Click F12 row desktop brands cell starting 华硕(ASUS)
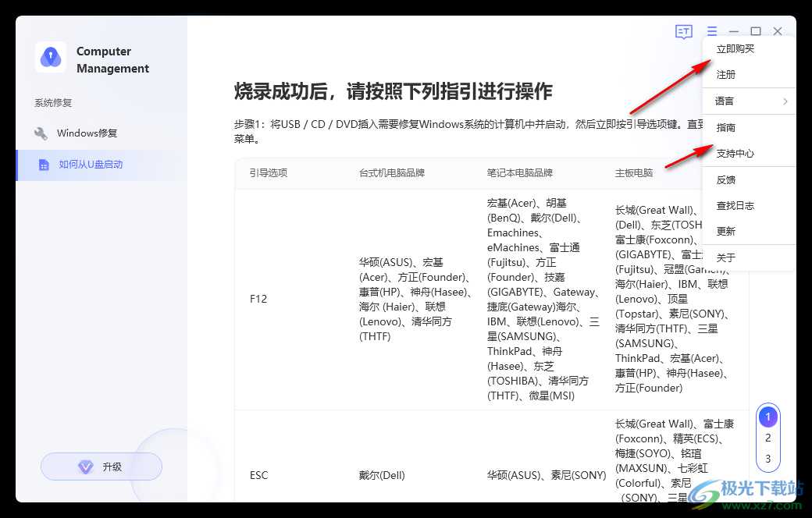Image resolution: width=812 pixels, height=518 pixels. [x=416, y=300]
